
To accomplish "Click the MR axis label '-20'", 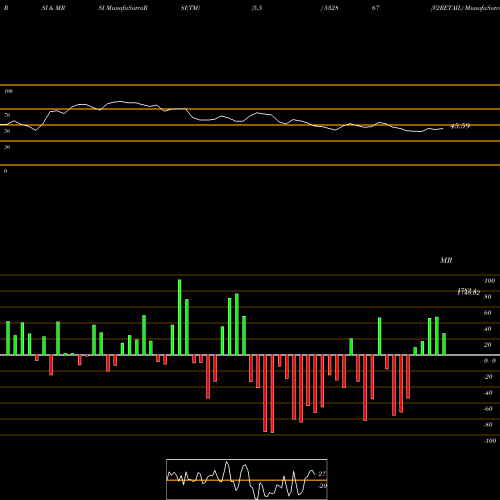I will click(x=488, y=377).
